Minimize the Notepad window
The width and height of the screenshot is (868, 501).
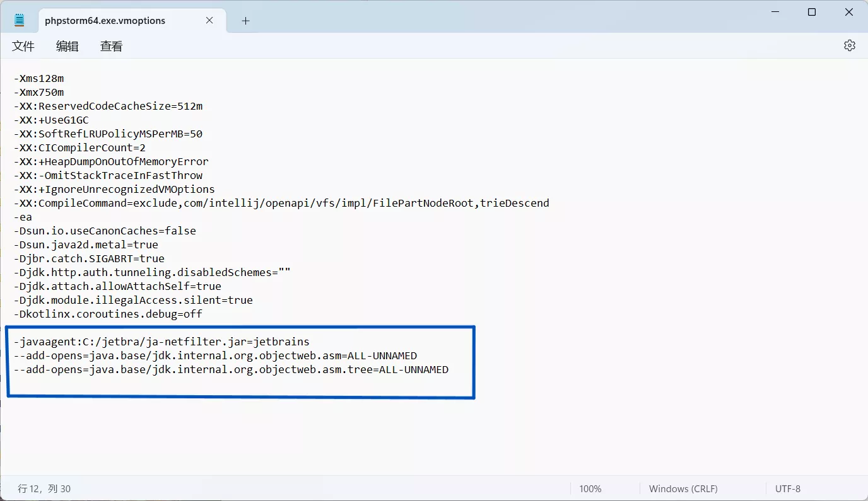(775, 12)
